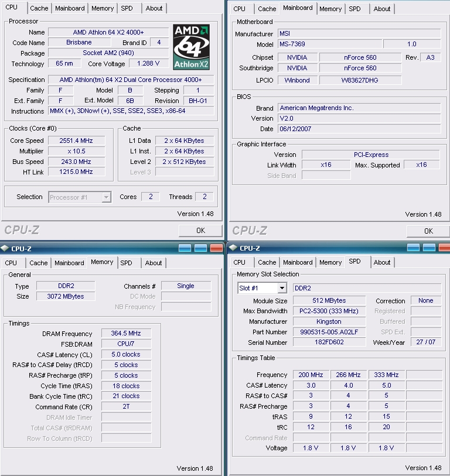Image resolution: width=450 pixels, height=476 pixels.
Task: Click the Bus Speed value 243.0 MHz
Action: pyautogui.click(x=76, y=162)
